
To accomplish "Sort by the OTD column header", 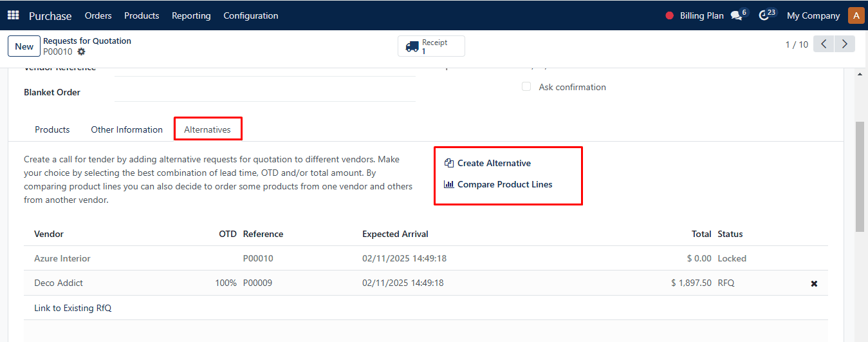I will (x=228, y=234).
